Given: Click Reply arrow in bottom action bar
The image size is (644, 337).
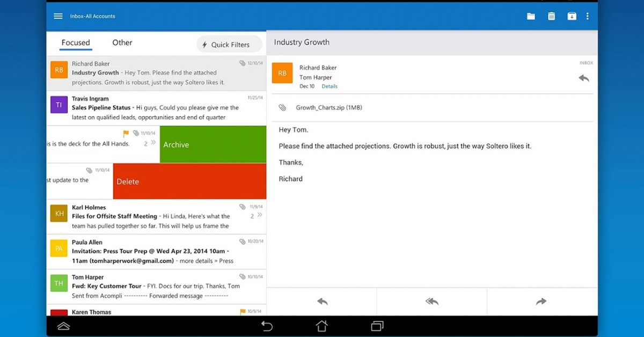Looking at the screenshot, I should click(322, 302).
